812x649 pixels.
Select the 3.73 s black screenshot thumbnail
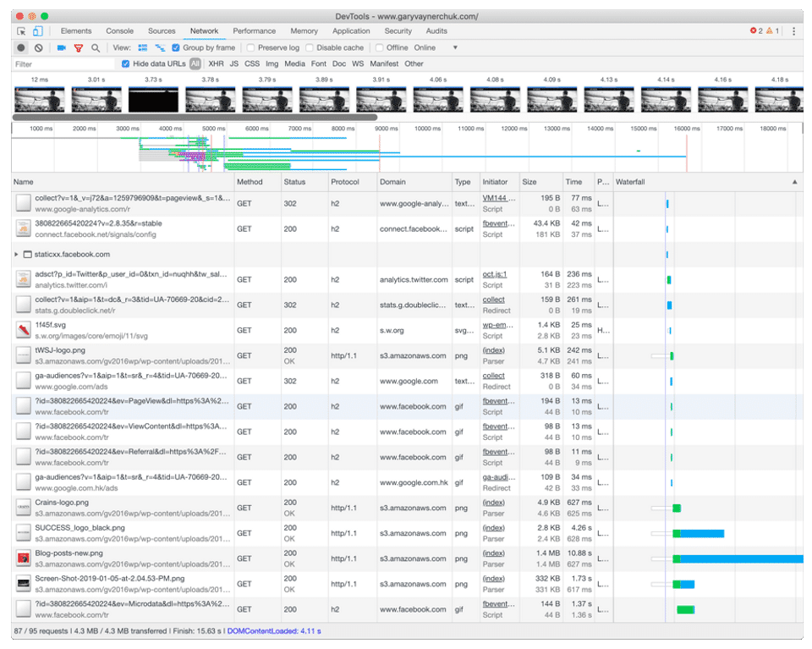tap(153, 100)
